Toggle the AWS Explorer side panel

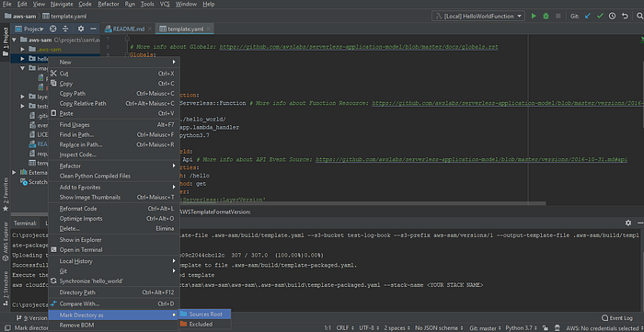tap(6, 241)
